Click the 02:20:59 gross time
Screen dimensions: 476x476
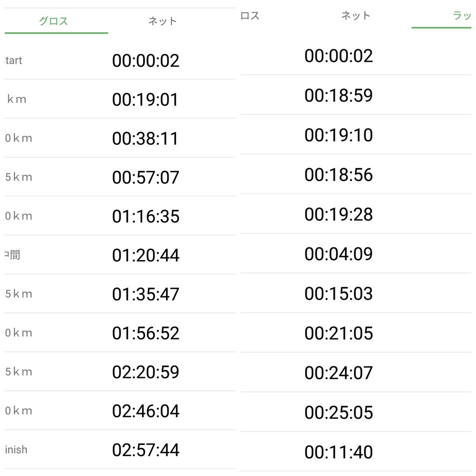pyautogui.click(x=146, y=372)
